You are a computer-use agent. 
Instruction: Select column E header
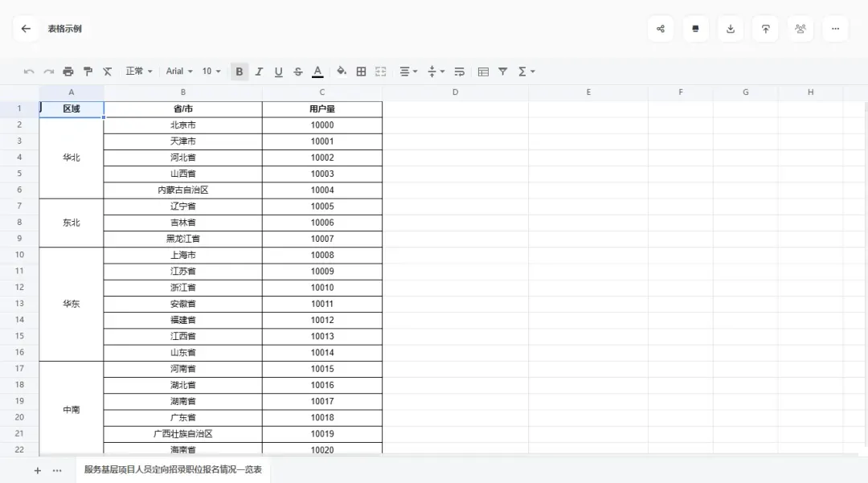coord(588,92)
